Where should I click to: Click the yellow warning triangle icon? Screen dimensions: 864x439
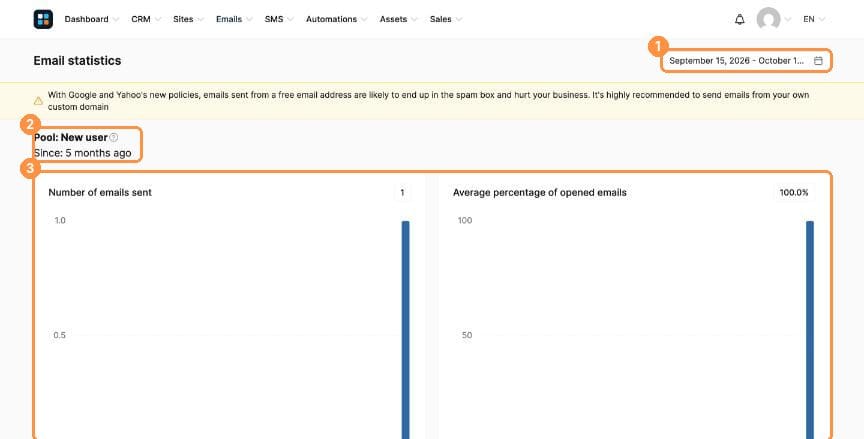pos(38,101)
